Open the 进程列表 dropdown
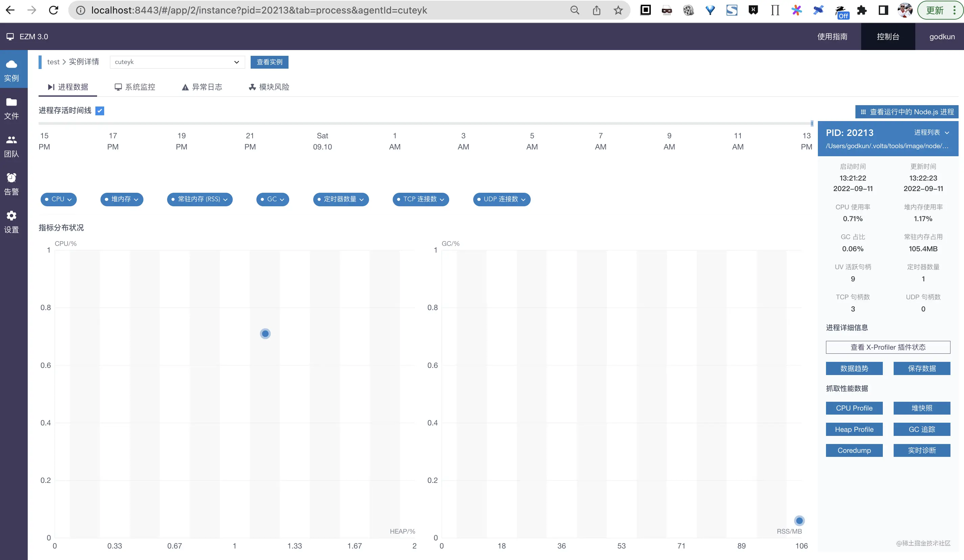The height and width of the screenshot is (560, 964). pos(932,132)
